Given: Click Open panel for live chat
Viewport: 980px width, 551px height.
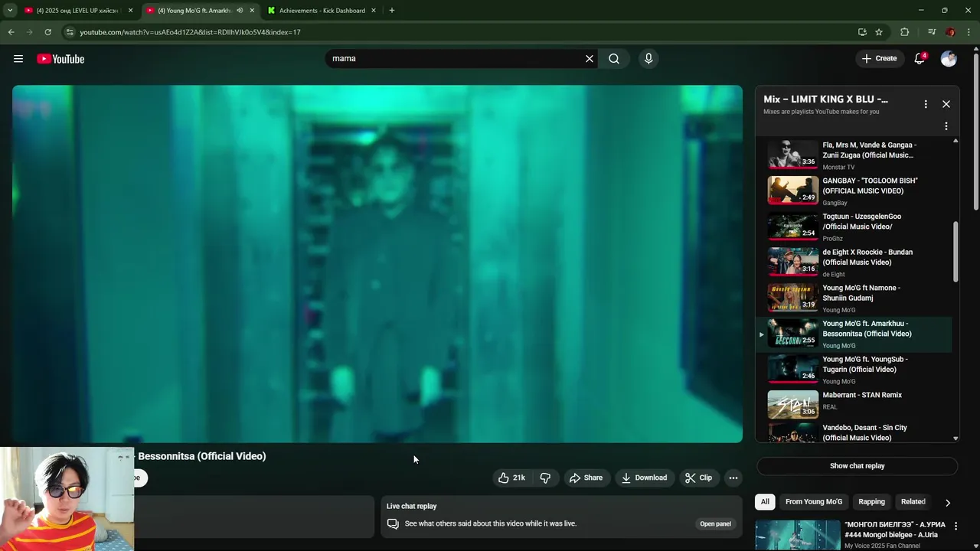Looking at the screenshot, I should pyautogui.click(x=715, y=524).
